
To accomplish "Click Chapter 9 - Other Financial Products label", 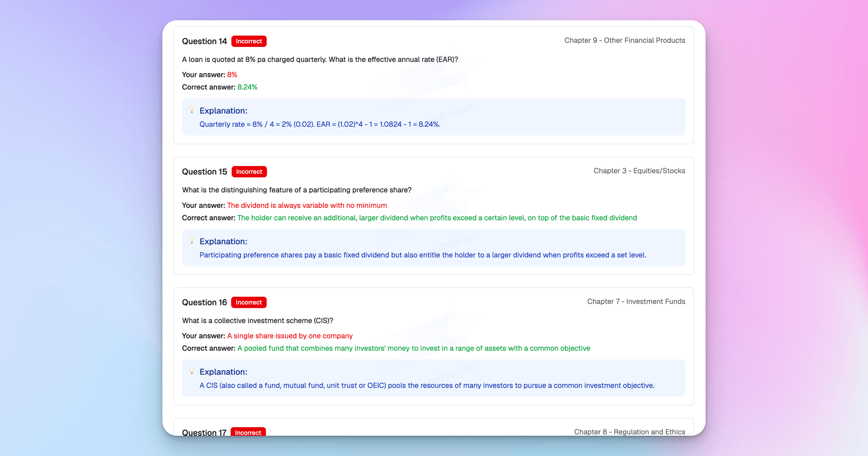I will [625, 41].
